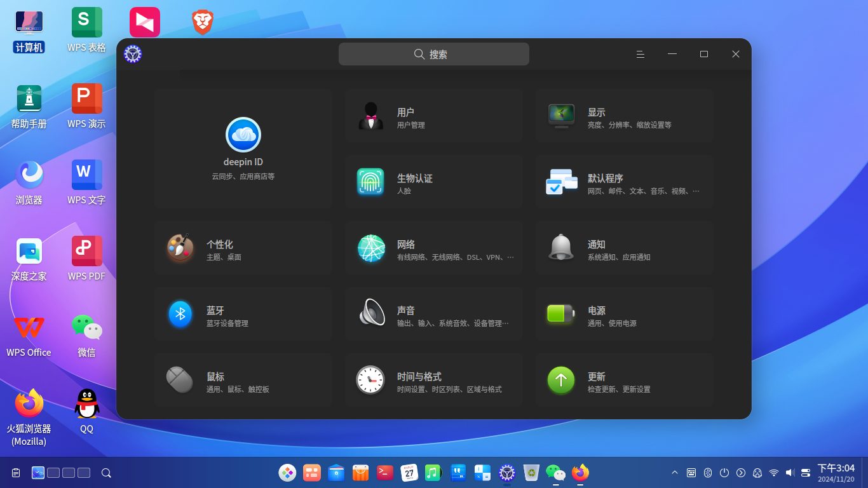Open the calendar showing 27 in dock
Screen dimensions: 868x488
pos(409,473)
